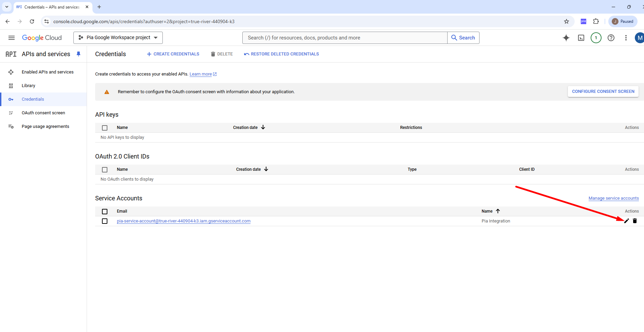Click CONFIGURE CONSENT SCREEN
644x332 pixels.
click(603, 92)
